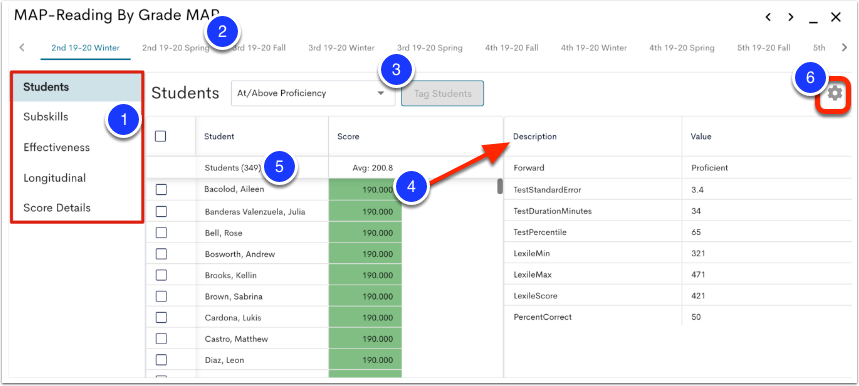Screen dimensions: 859x386
Task: Go to previous report with left chevron in title bar
Action: coord(768,18)
